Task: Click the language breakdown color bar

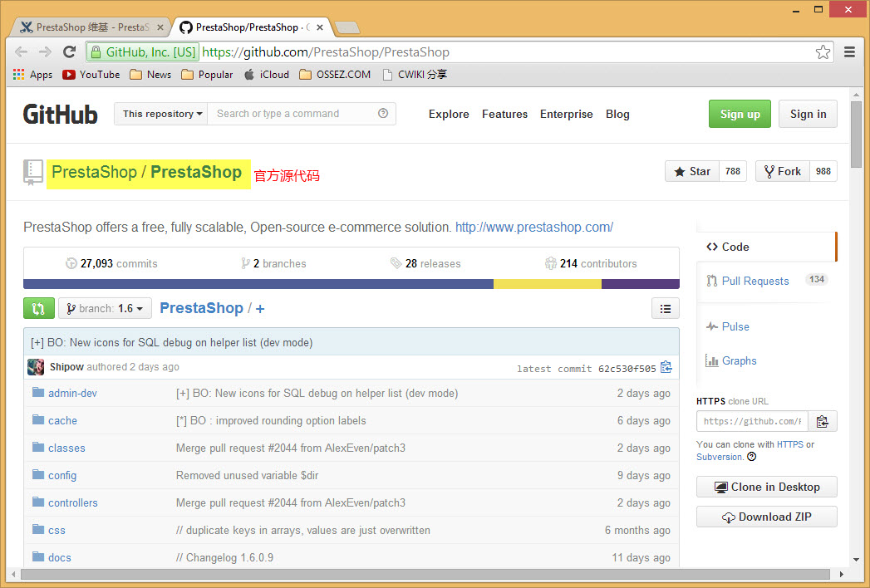Action: [x=351, y=284]
